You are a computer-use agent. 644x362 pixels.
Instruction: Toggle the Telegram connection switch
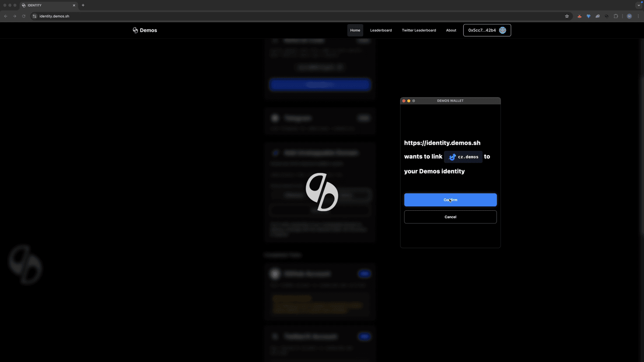(364, 118)
